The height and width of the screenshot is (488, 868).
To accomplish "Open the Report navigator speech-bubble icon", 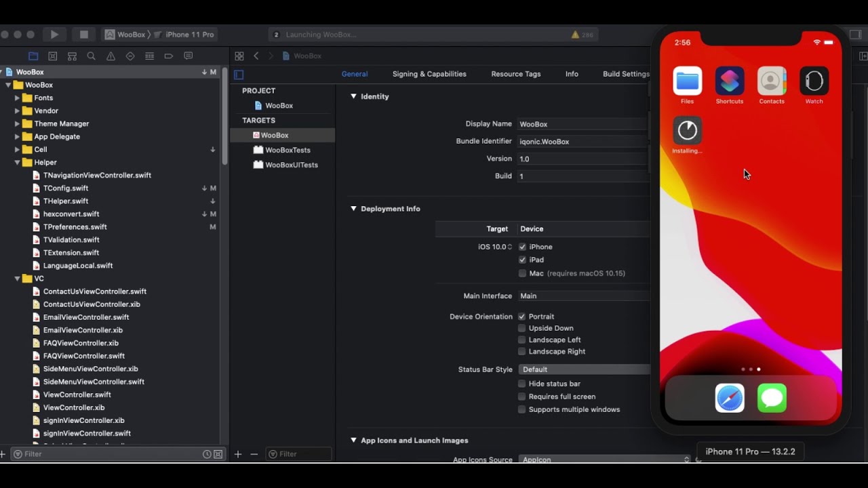I will coord(189,56).
